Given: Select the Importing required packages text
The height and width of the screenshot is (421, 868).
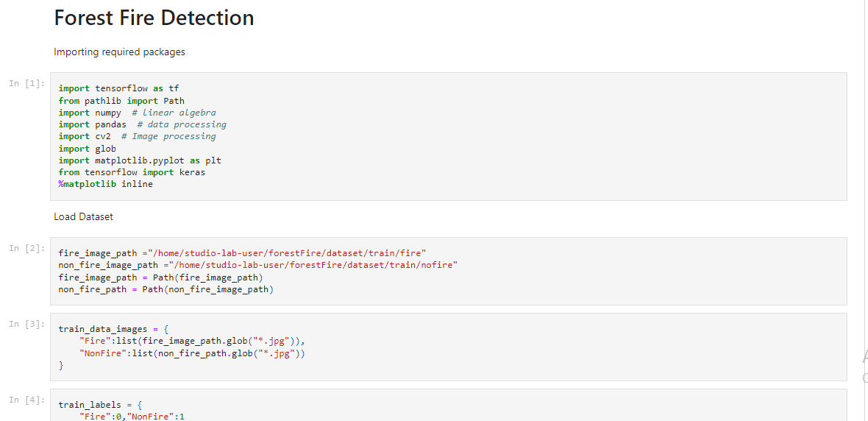Looking at the screenshot, I should [120, 52].
